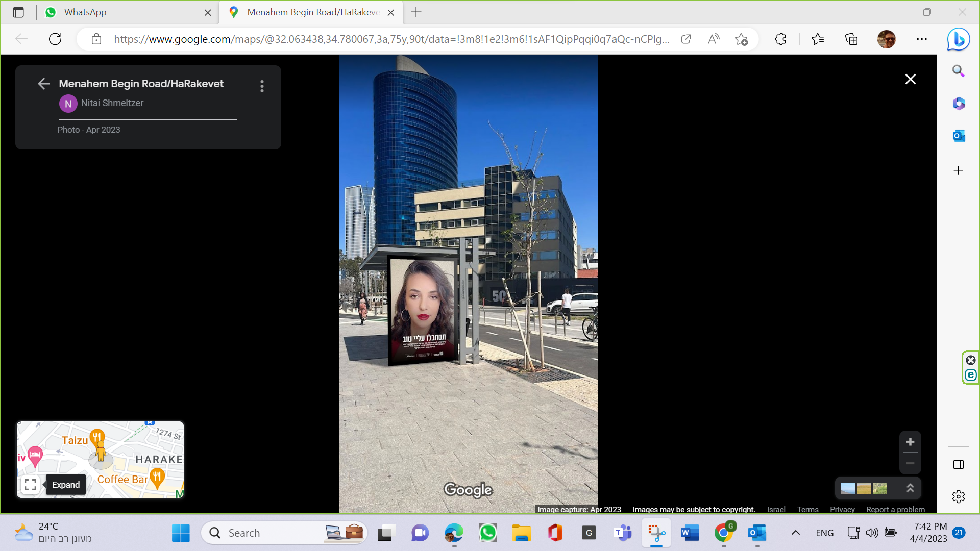Click contributor name Nitai Shmeltzer
980x551 pixels.
pos(112,103)
